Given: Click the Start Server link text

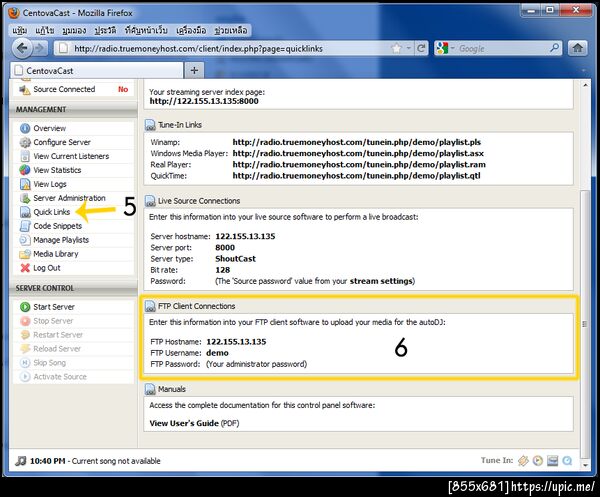Looking at the screenshot, I should (54, 307).
